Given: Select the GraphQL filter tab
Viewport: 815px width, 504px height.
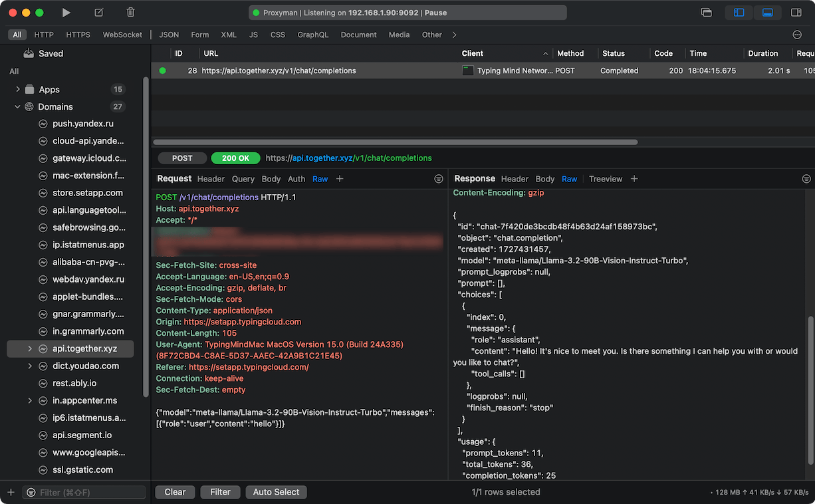Looking at the screenshot, I should pyautogui.click(x=312, y=35).
